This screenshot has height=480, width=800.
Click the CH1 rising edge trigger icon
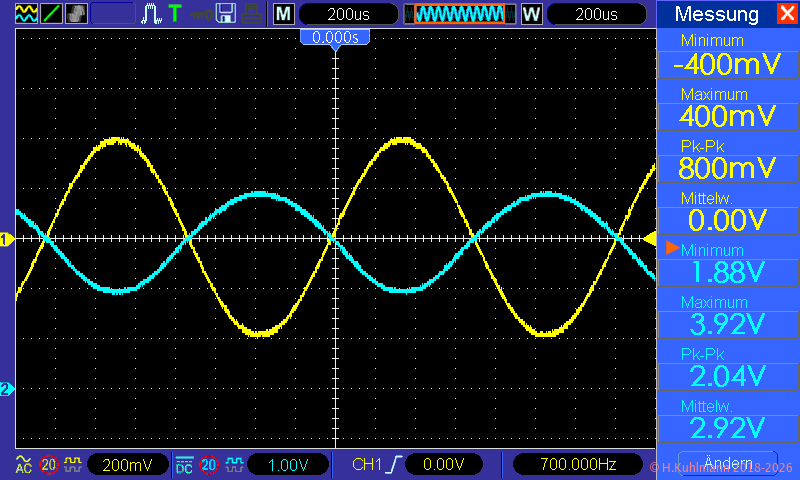395,464
